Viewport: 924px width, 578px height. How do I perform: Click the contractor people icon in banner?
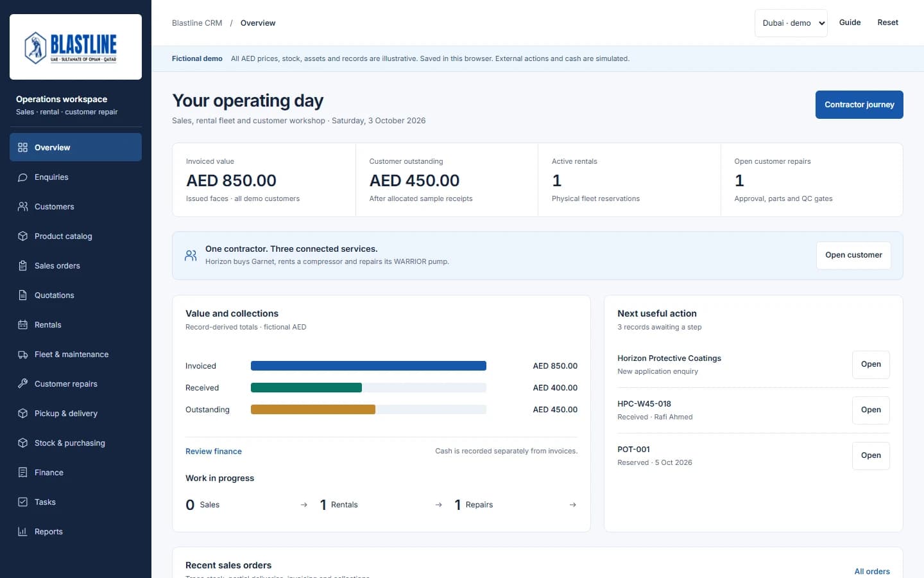191,256
